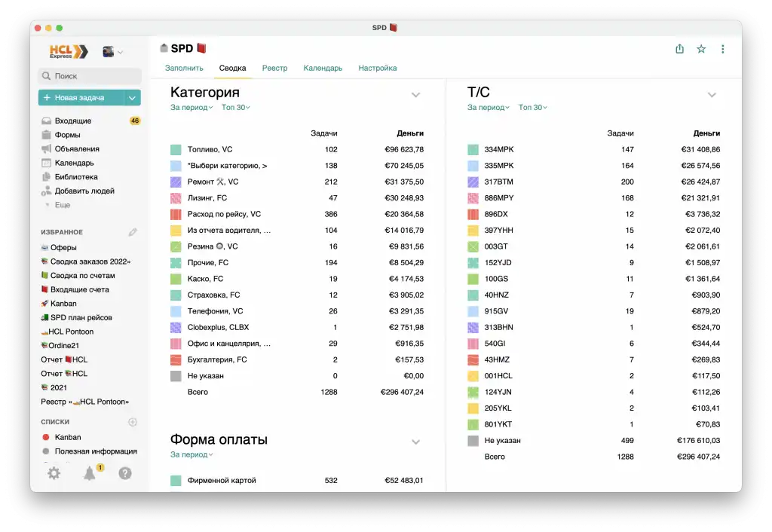Sort T/C table by Задачи header
The height and width of the screenshot is (532, 772).
click(x=620, y=133)
